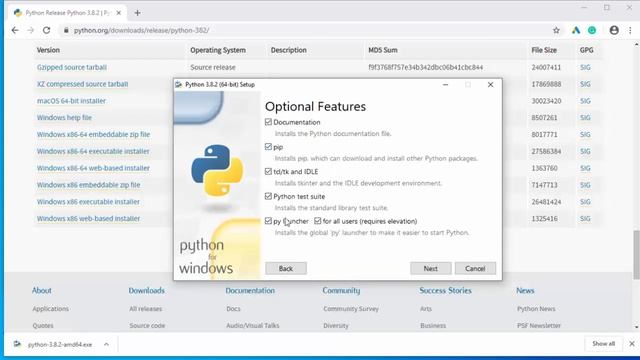Click SIG link in file size 26481424 row
Image resolution: width=640 pixels, height=360 pixels.
click(585, 202)
